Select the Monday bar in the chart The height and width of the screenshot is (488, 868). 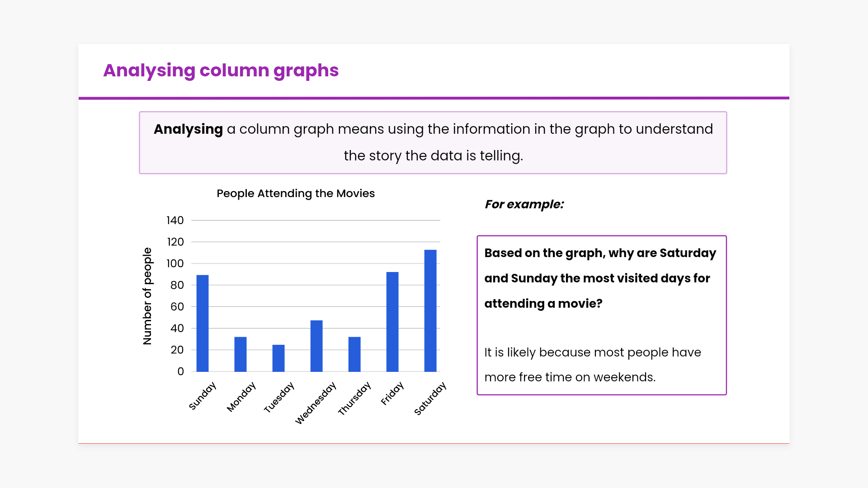(x=241, y=354)
